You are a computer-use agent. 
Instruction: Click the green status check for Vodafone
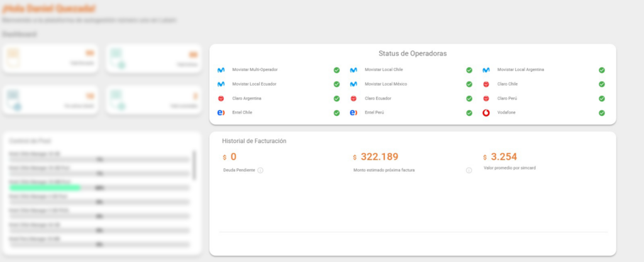click(x=602, y=113)
